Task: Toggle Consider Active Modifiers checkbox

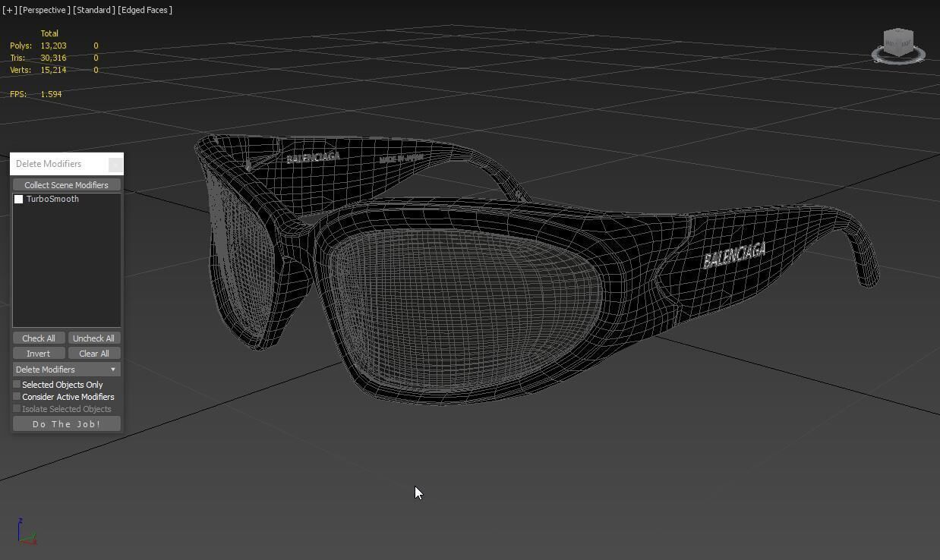Action: 17,397
